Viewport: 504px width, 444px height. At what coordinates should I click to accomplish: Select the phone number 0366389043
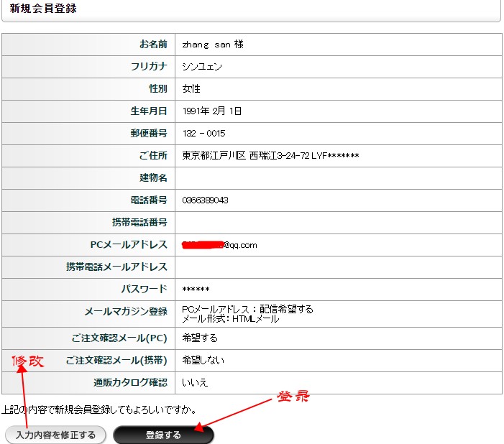tap(206, 200)
